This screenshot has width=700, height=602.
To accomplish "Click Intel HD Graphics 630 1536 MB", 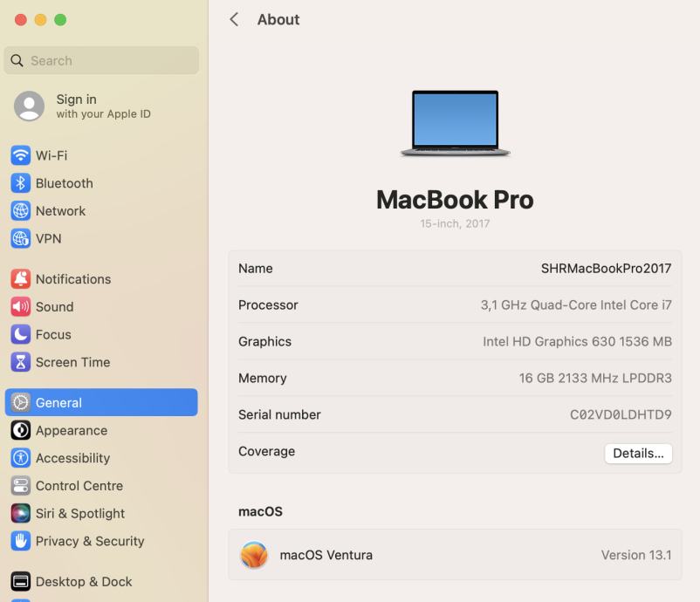I will click(577, 341).
